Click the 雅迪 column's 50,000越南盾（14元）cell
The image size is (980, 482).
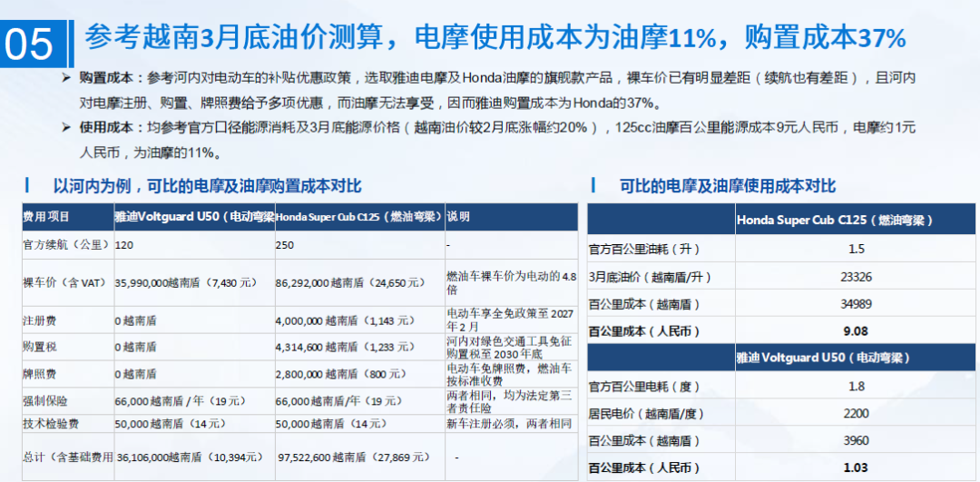[x=171, y=424]
